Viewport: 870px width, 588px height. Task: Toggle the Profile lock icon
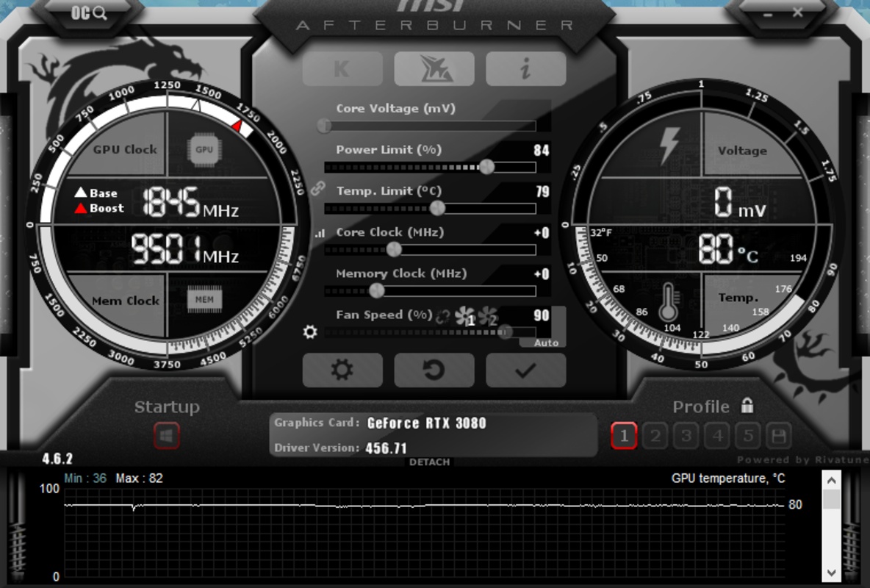coord(747,405)
